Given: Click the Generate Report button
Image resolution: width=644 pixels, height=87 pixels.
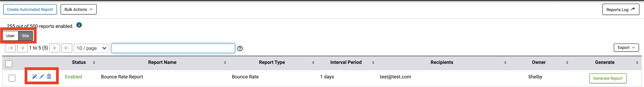Looking at the screenshot, I should coord(608,78).
